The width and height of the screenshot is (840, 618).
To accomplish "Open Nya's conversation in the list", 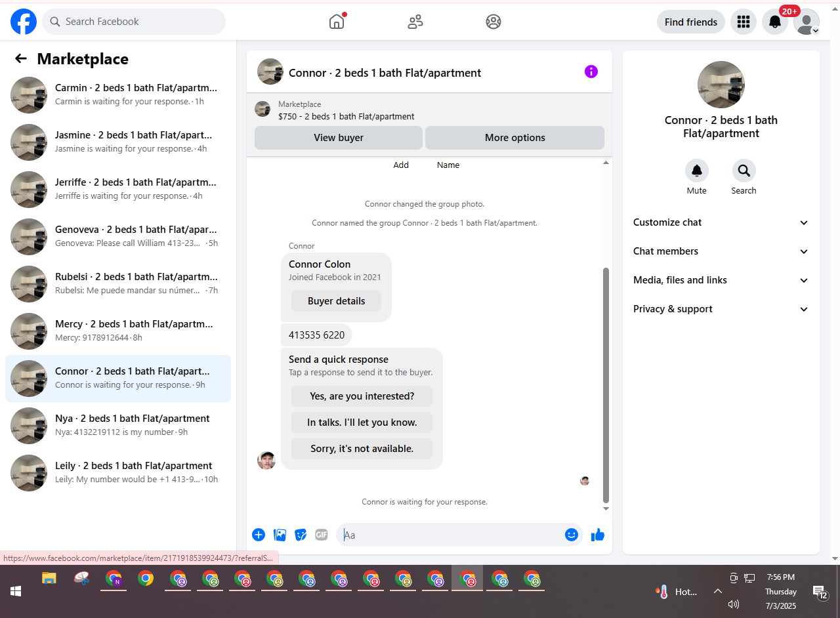I will tap(118, 426).
